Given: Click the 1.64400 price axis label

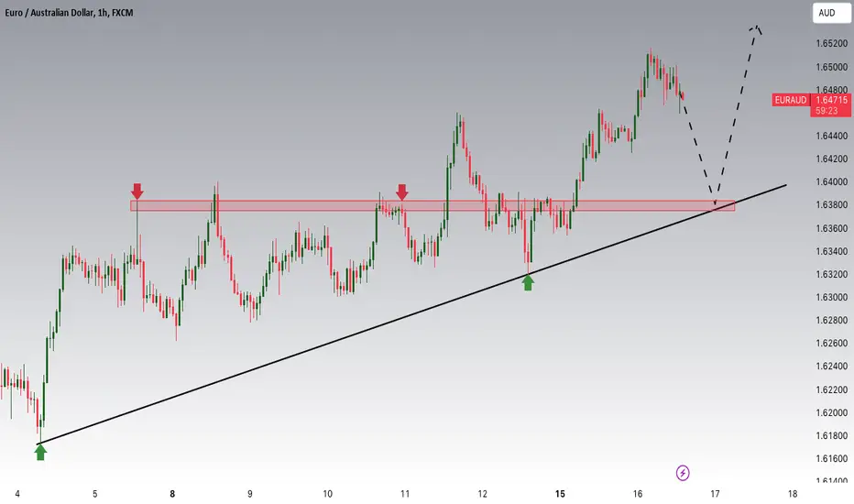Looking at the screenshot, I should [831, 136].
